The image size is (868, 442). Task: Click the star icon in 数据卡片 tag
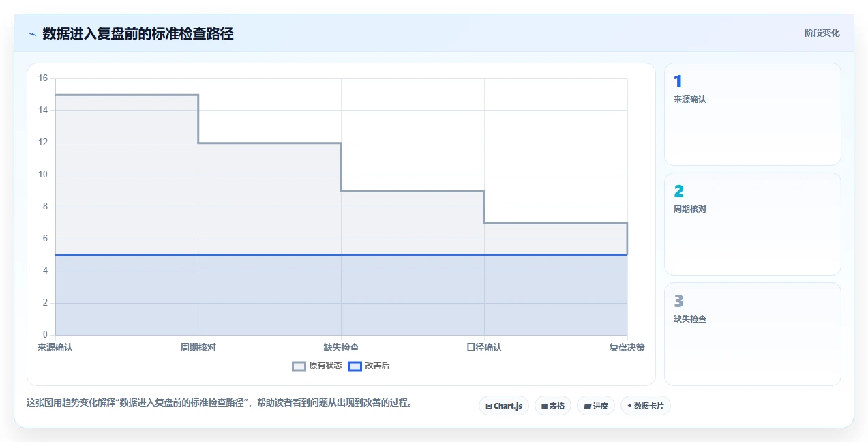629,406
